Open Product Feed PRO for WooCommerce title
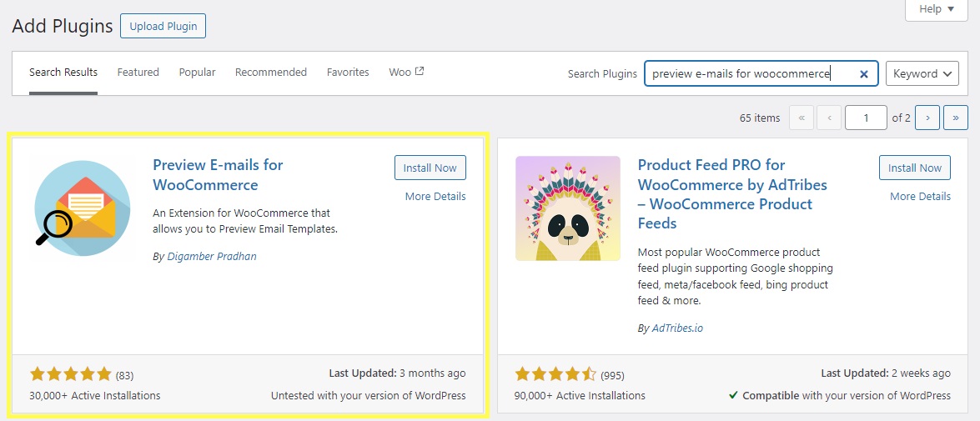 pos(732,194)
